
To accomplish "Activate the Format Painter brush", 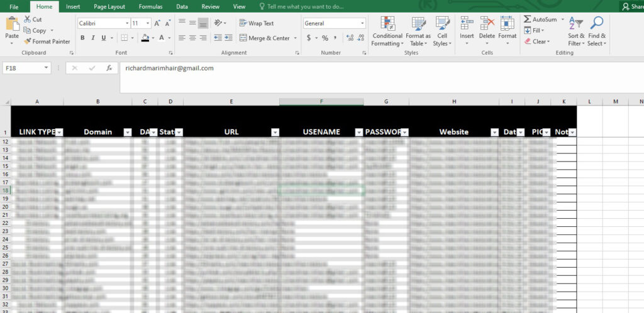I will pyautogui.click(x=28, y=41).
